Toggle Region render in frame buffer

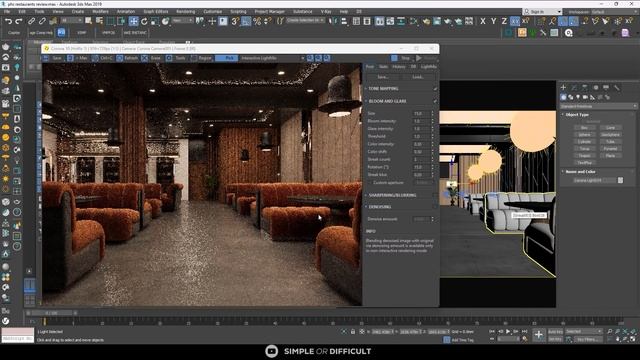click(201, 58)
